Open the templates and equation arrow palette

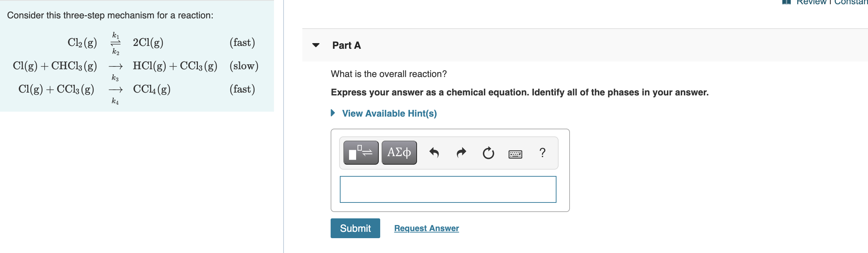(x=361, y=153)
